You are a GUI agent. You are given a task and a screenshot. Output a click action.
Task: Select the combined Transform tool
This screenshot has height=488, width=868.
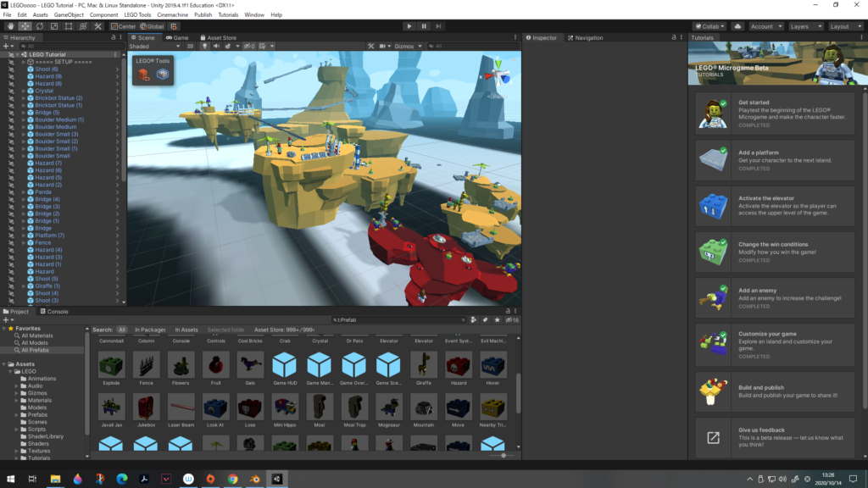point(83,26)
